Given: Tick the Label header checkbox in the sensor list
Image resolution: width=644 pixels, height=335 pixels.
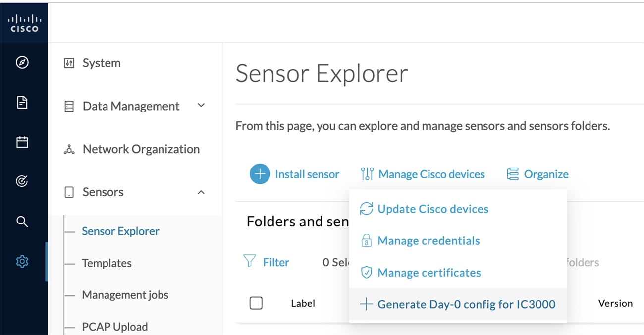Looking at the screenshot, I should click(256, 303).
